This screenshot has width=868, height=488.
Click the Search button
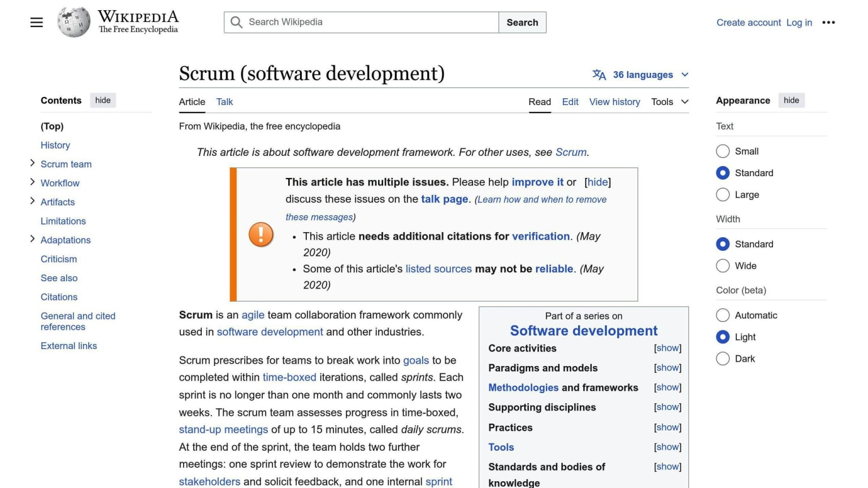(522, 23)
